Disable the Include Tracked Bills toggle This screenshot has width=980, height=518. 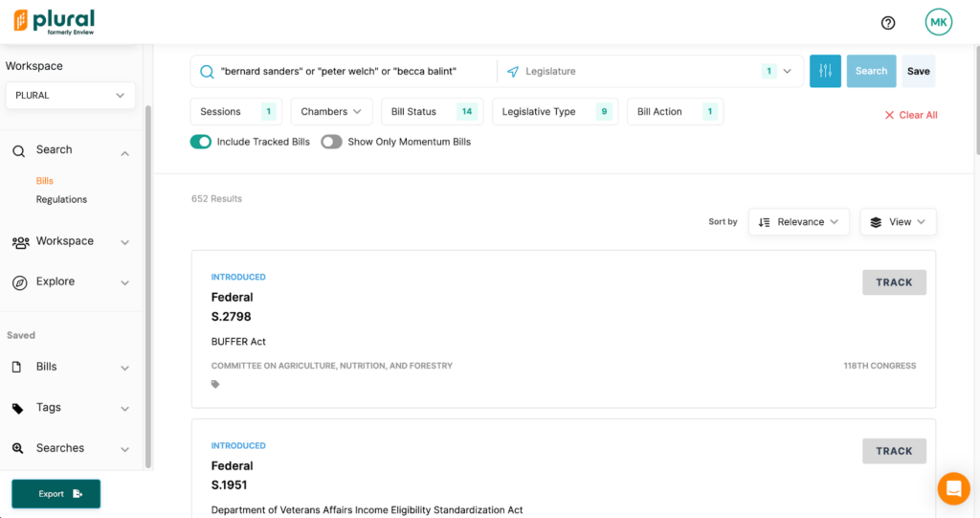[x=201, y=142]
